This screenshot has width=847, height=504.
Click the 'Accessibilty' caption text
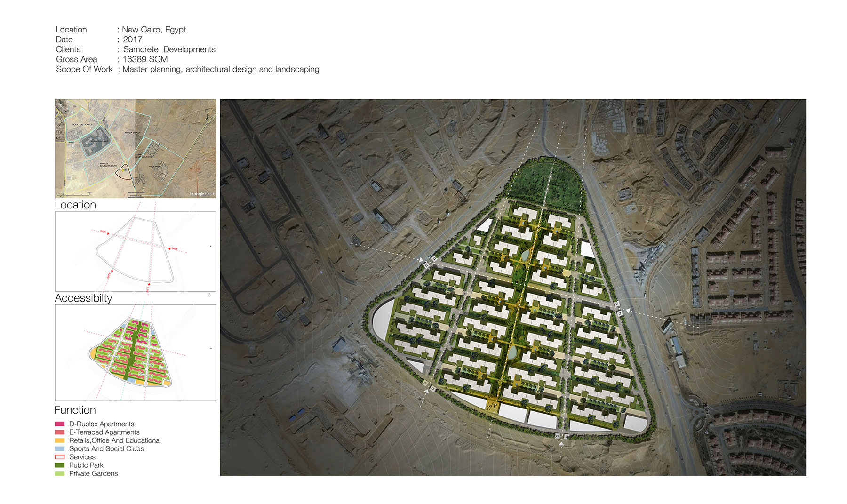[83, 298]
